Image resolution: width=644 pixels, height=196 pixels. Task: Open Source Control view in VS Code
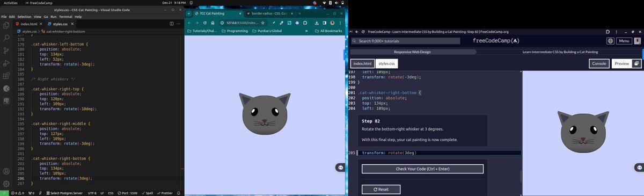(x=6, y=50)
